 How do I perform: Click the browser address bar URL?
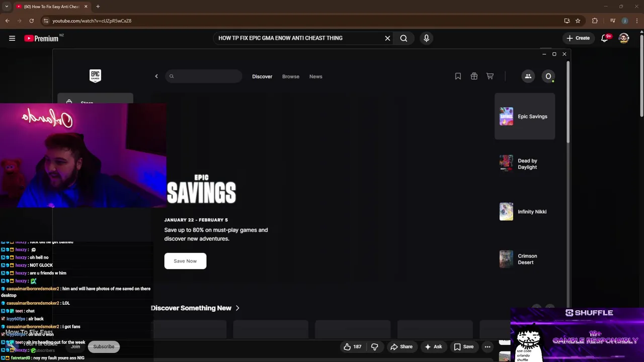point(92,21)
